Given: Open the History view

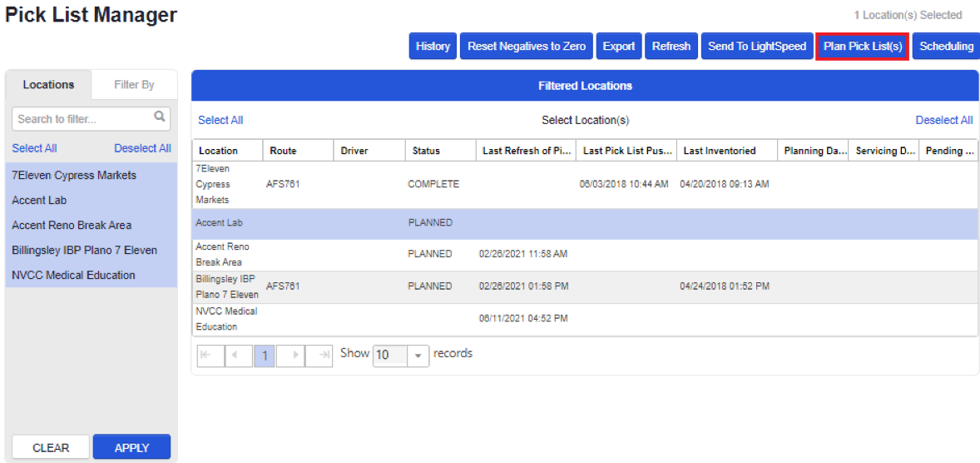Looking at the screenshot, I should point(433,47).
